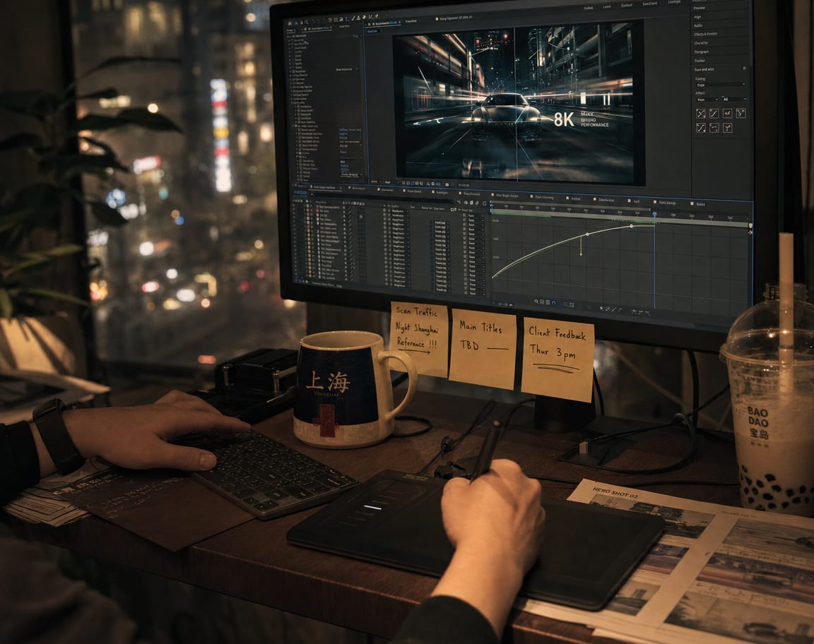Viewport: 814px width, 644px height.
Task: Expand the Tracker panel
Action: coord(700,61)
